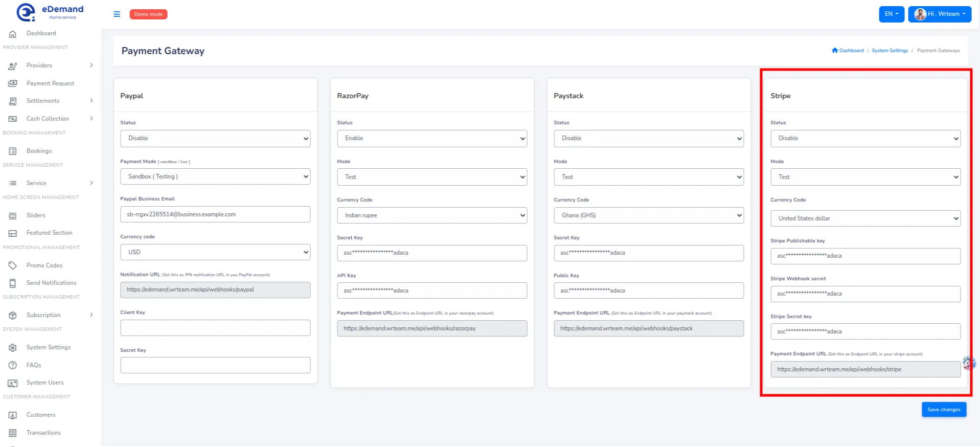Click the System Users icon
The height and width of the screenshot is (447, 980).
click(x=13, y=383)
